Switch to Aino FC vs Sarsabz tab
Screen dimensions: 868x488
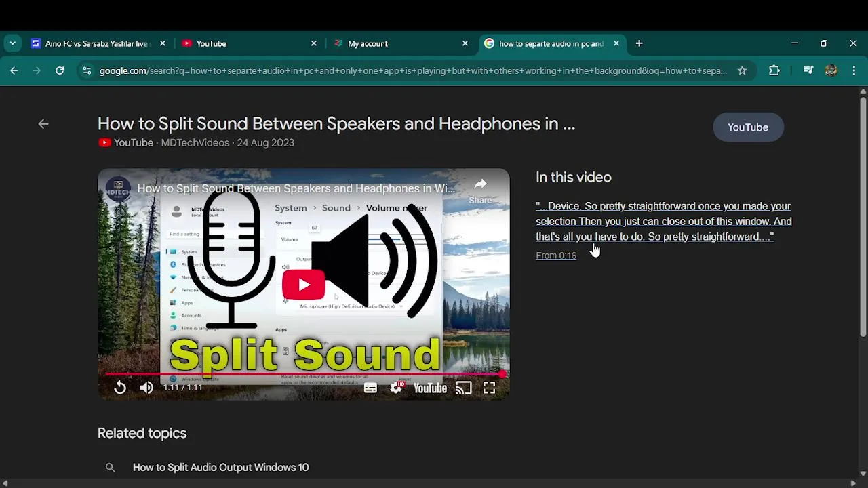point(97,43)
